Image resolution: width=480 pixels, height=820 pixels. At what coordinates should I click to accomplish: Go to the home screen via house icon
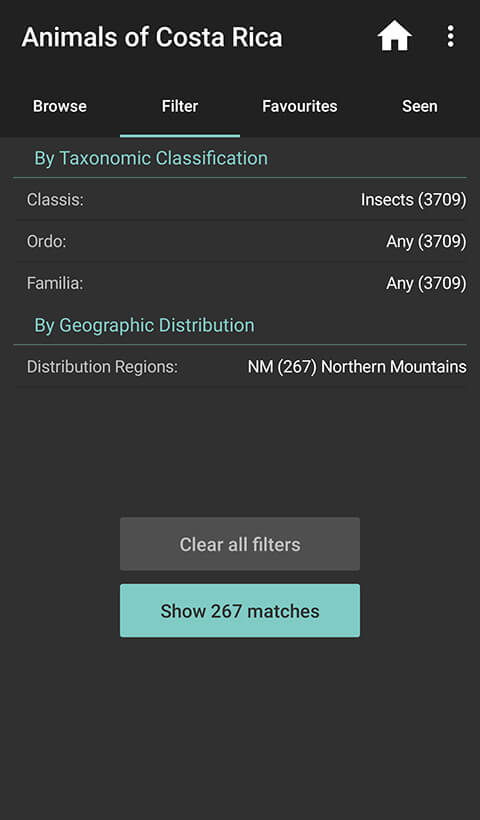click(395, 36)
